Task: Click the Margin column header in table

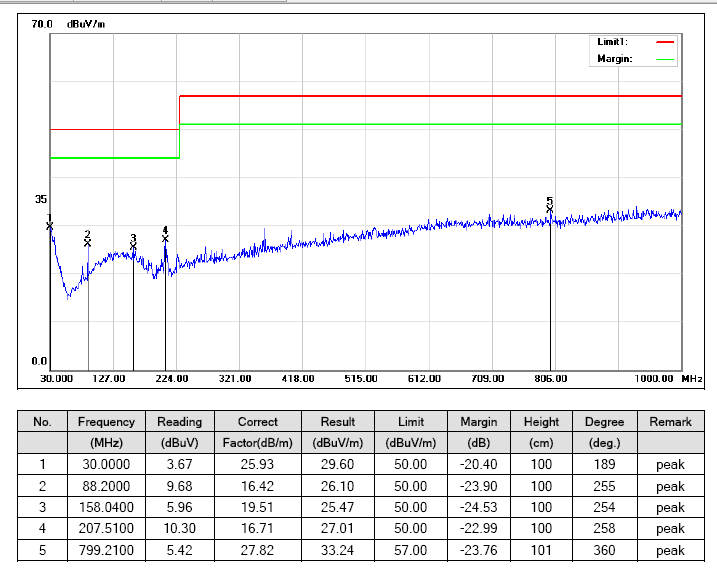Action: 478,422
